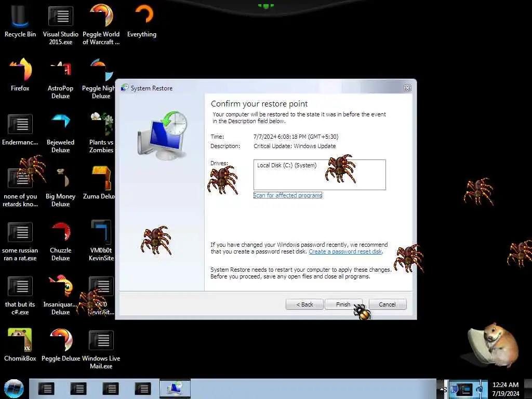This screenshot has height=399, width=532.
Task: Click the 'Critical Update: Windows Update' description text
Action: (x=295, y=146)
